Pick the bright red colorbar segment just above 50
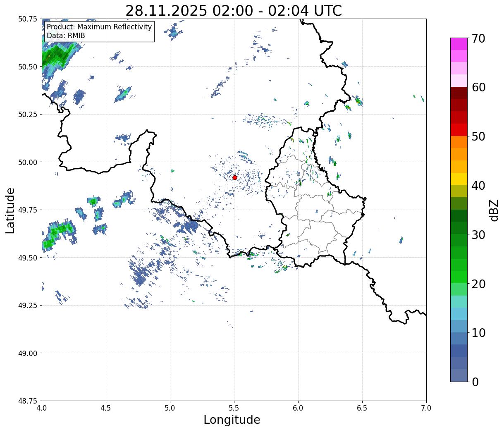The height and width of the screenshot is (430, 504). [x=459, y=130]
